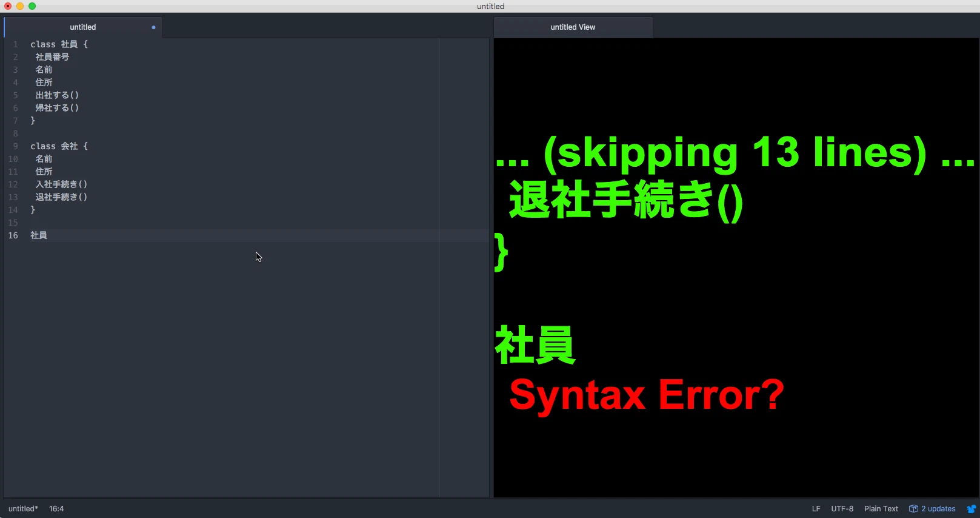Viewport: 980px width, 518px height.
Task: Click the closing brace on line 7
Action: [33, 121]
